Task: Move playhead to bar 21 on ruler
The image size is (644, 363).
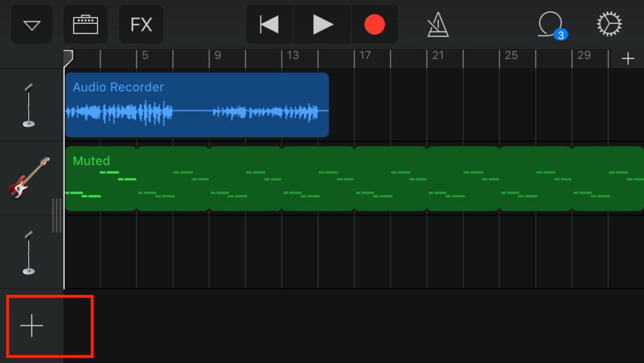Action: 438,55
